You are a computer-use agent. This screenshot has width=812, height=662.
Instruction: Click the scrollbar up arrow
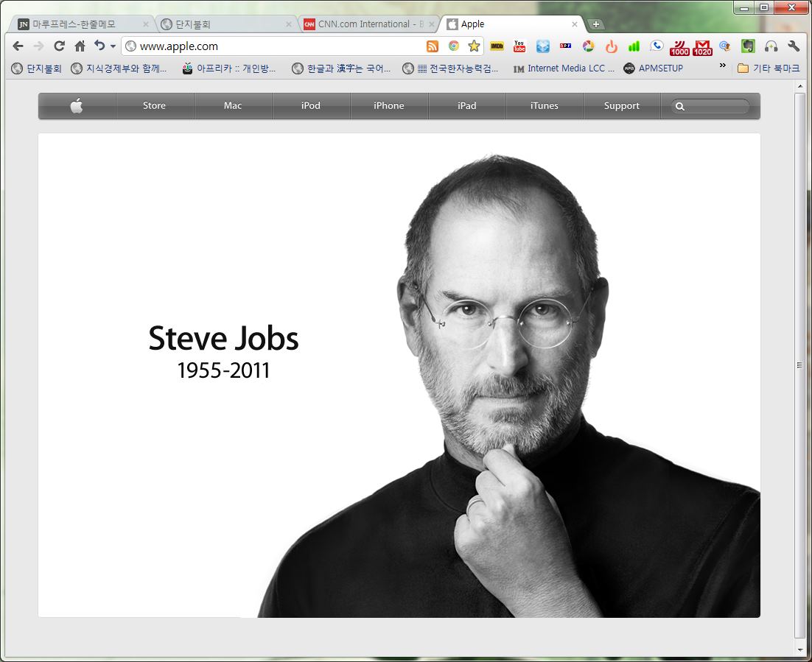pyautogui.click(x=799, y=86)
